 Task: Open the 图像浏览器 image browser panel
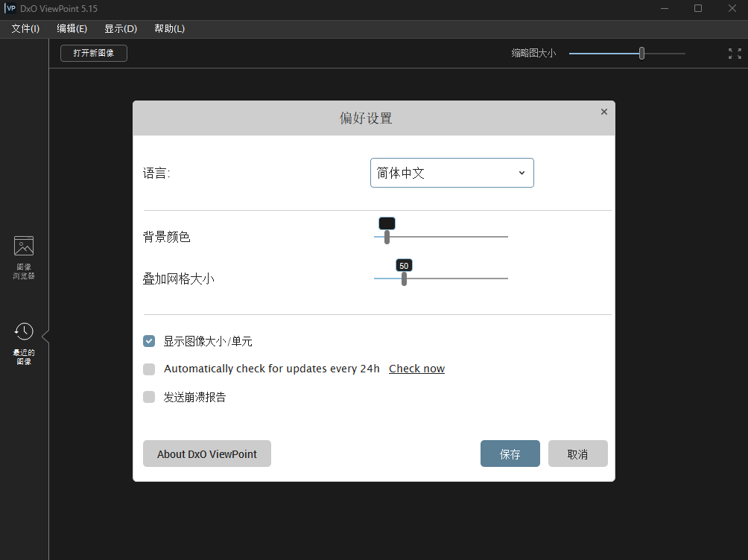point(23,257)
